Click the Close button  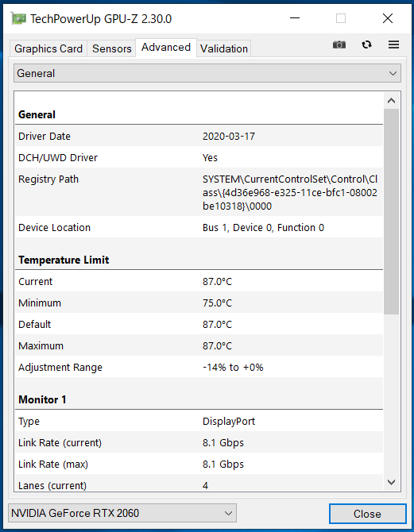pos(367,514)
